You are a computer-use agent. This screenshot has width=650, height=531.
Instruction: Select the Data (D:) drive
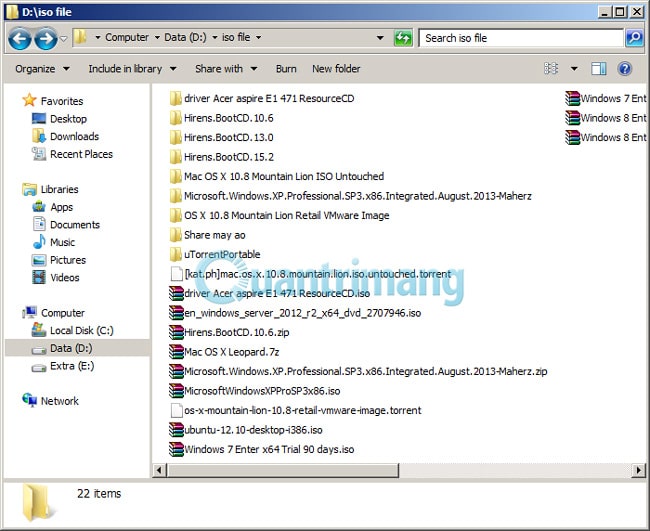point(77,348)
